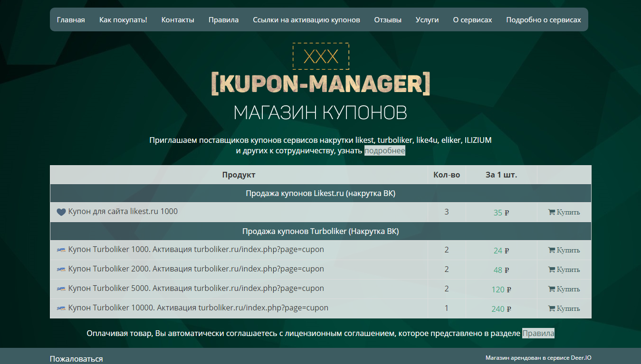
Task: Buy the Turboliker 1000 coupon via Купить
Action: pos(564,250)
